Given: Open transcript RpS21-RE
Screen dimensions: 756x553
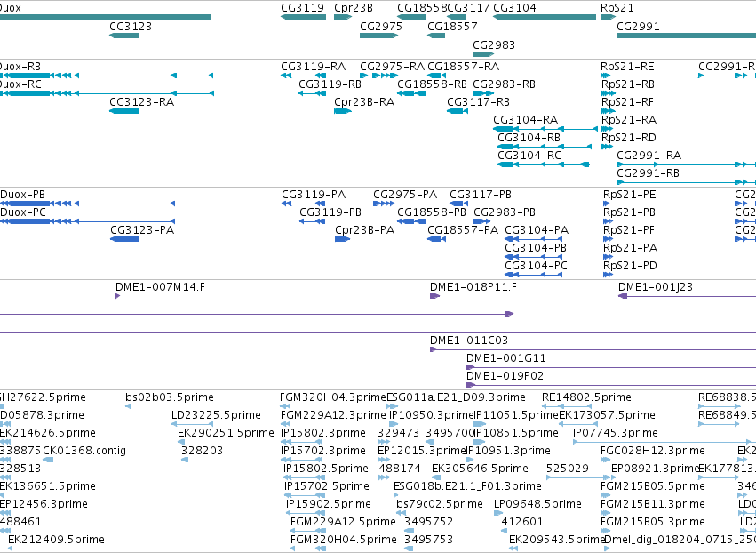Looking at the screenshot, I should click(628, 67).
